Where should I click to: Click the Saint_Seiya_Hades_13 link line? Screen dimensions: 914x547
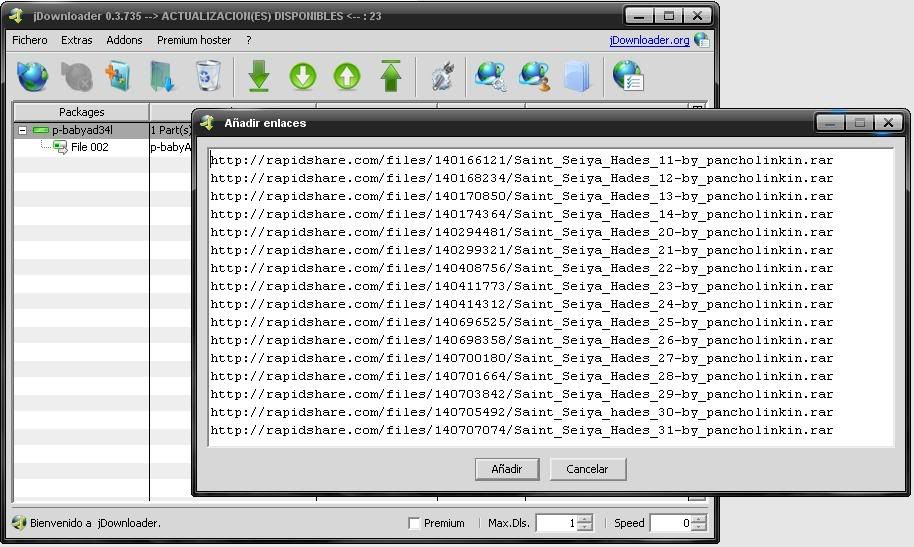click(x=522, y=196)
